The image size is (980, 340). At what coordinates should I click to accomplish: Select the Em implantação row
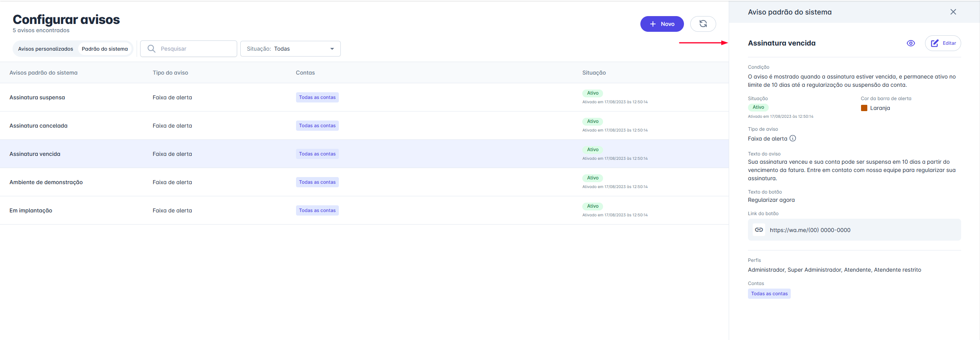31,210
